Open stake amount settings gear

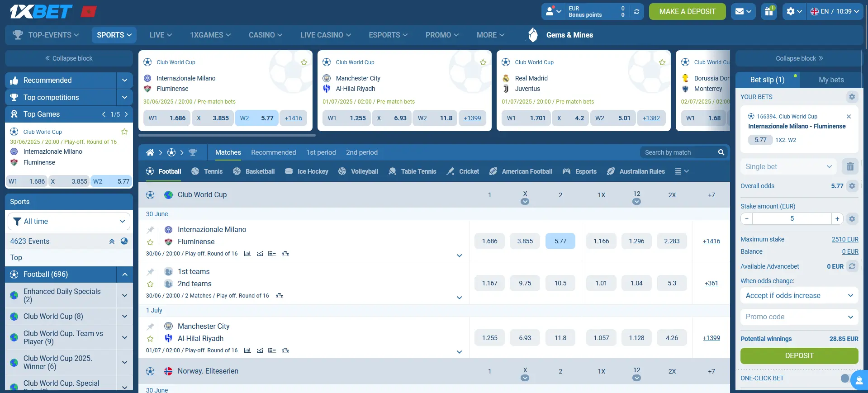click(852, 219)
